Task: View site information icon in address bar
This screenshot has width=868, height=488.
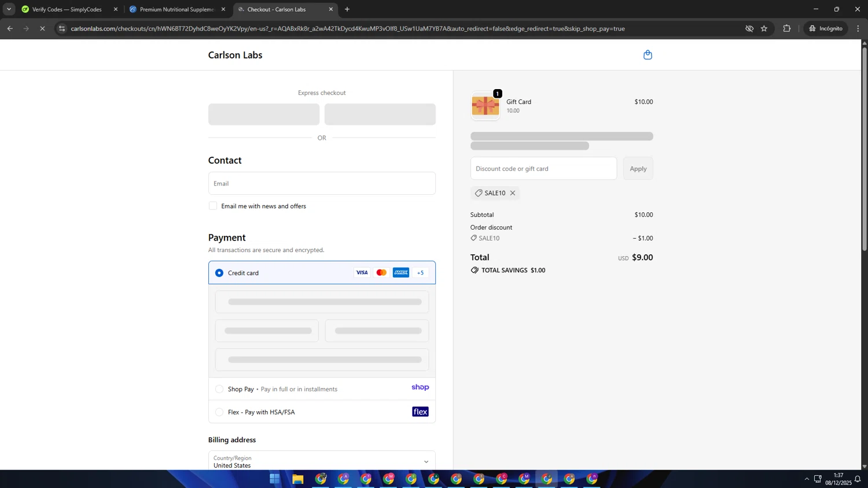Action: point(62,28)
